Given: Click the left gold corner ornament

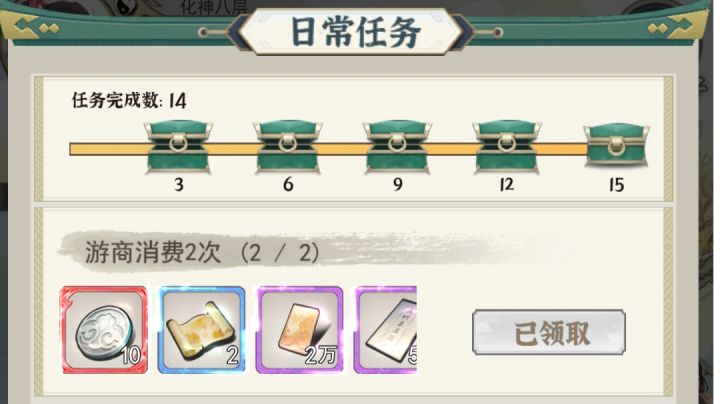Looking at the screenshot, I should click(35, 26).
